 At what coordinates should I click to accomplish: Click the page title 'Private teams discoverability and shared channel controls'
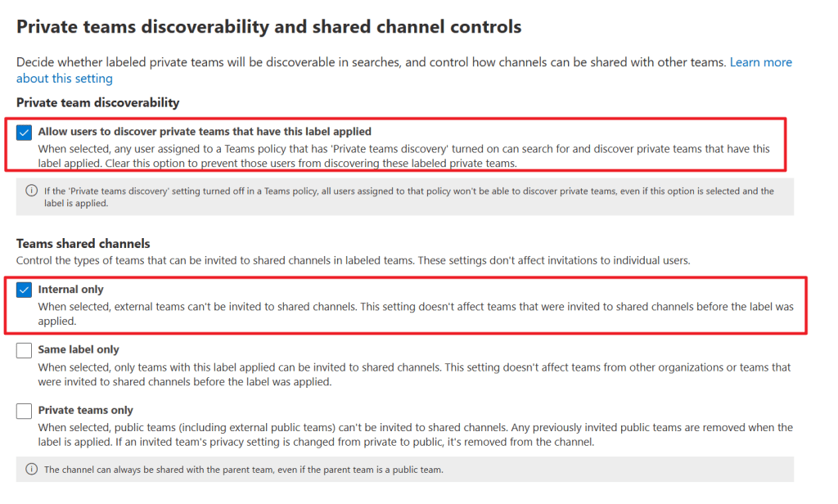click(x=268, y=27)
